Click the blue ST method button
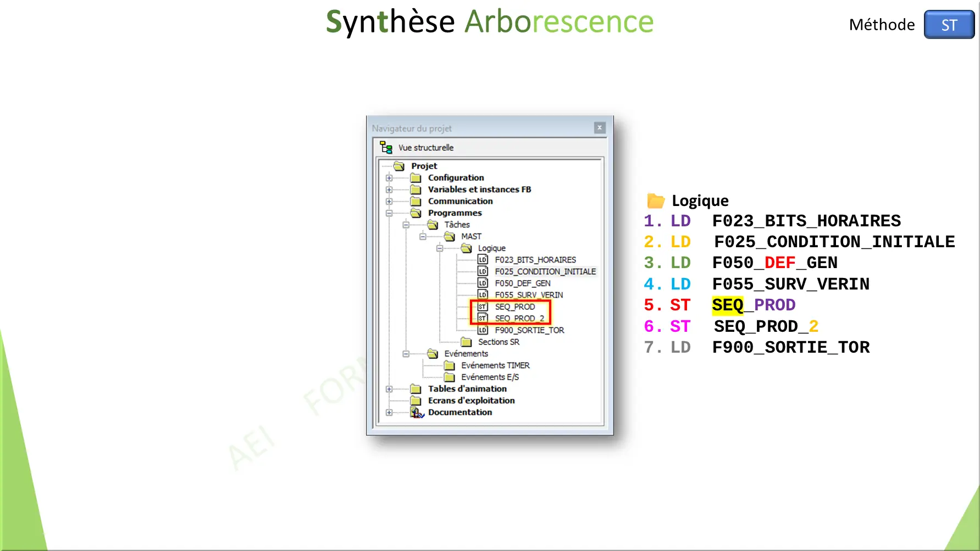This screenshot has height=551, width=980. point(949,25)
